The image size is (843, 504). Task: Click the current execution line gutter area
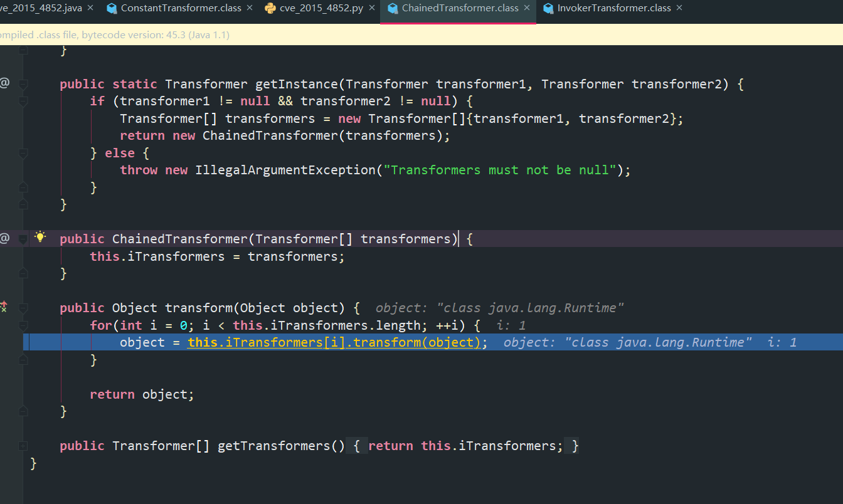pos(11,342)
